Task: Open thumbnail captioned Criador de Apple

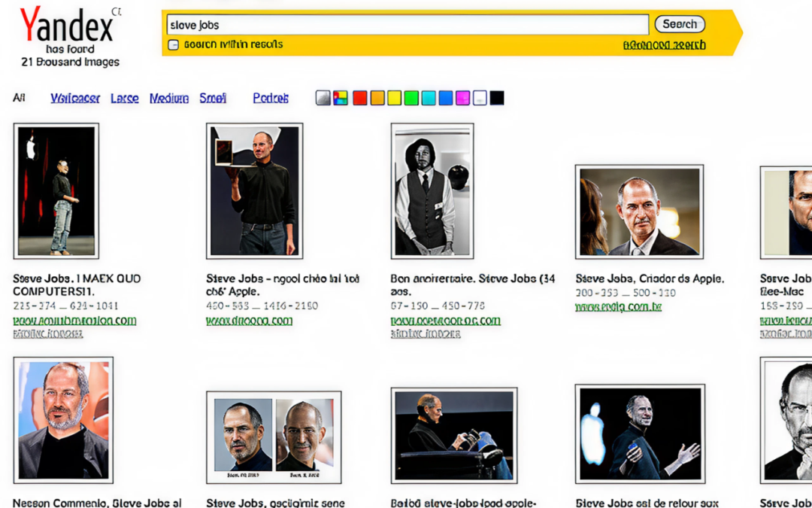Action: tap(639, 212)
